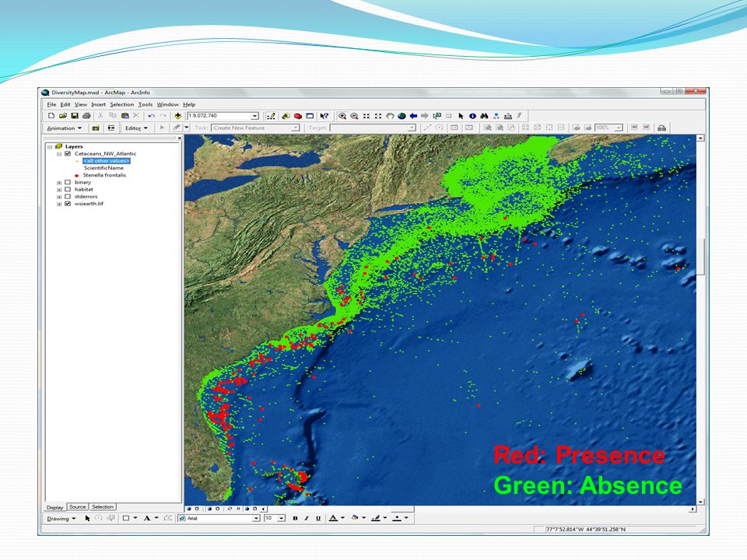
Task: Click the Add Data button
Action: [177, 116]
